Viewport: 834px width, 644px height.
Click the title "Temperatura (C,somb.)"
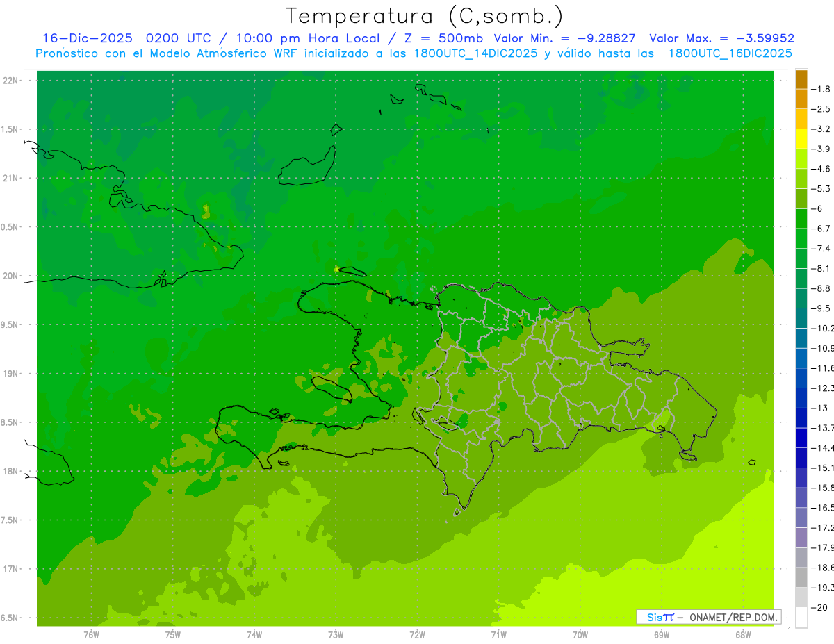coord(425,16)
